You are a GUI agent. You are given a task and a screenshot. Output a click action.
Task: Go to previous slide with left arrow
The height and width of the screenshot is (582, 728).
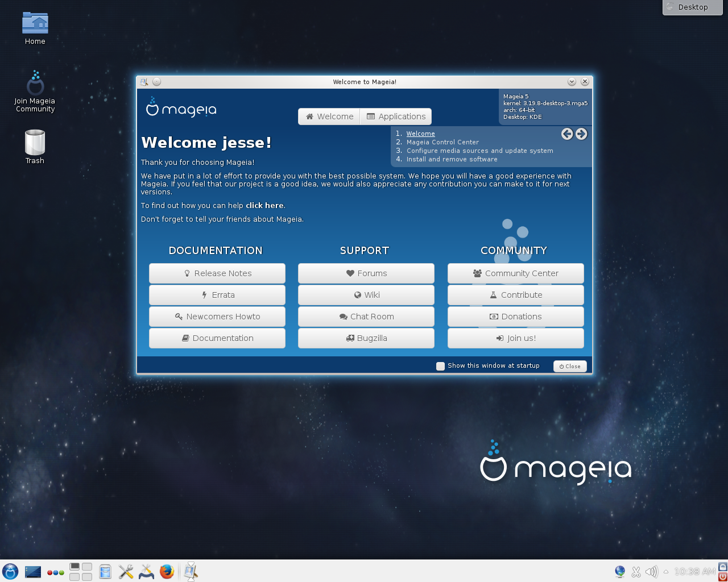coord(567,134)
